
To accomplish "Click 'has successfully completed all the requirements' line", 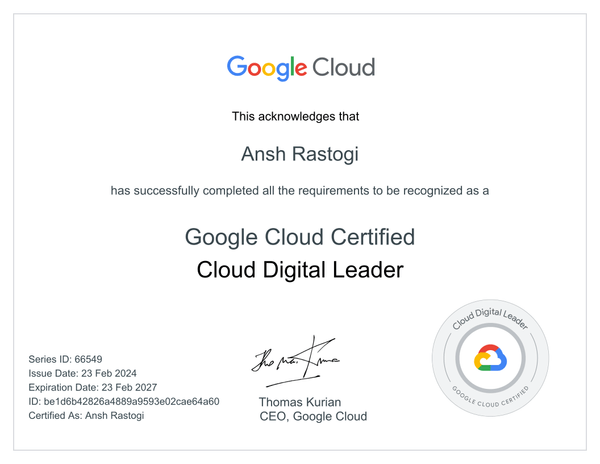I will click(x=300, y=190).
